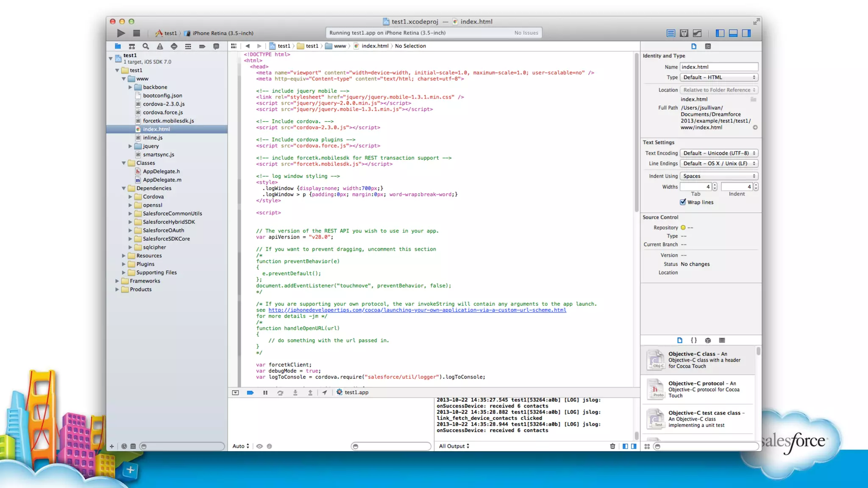
Task: Pause program execution in debug bar
Action: 265,393
